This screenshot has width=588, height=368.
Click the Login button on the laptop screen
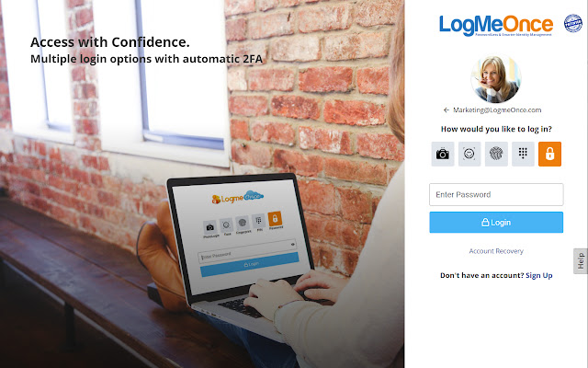[250, 264]
